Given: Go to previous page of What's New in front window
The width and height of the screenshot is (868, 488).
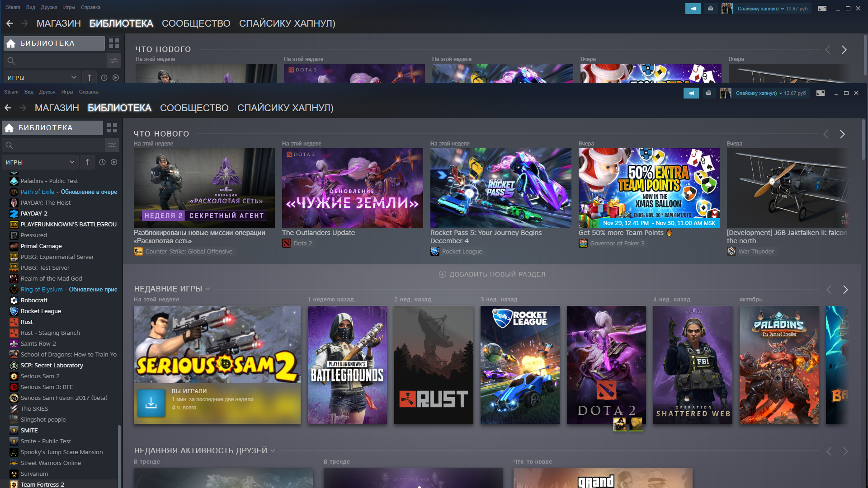Looking at the screenshot, I should point(826,134).
